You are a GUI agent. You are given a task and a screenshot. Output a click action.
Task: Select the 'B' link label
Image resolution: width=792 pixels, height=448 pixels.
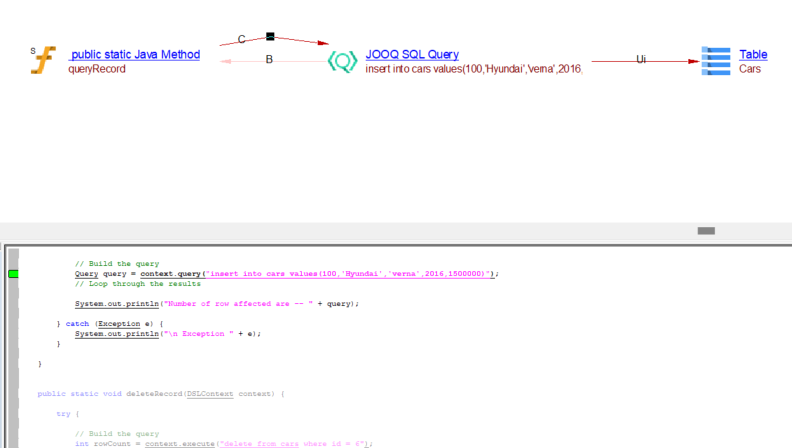(x=269, y=60)
